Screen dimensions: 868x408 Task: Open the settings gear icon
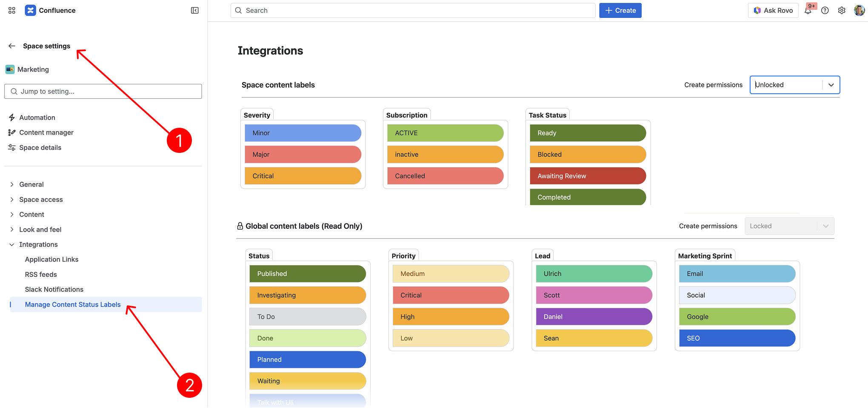(x=841, y=11)
